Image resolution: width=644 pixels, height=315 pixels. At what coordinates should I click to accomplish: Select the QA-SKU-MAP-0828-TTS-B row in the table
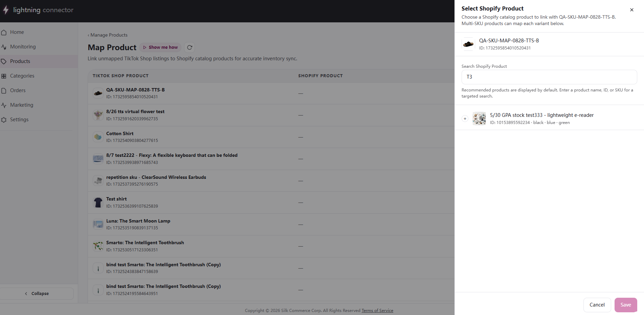coord(271,93)
